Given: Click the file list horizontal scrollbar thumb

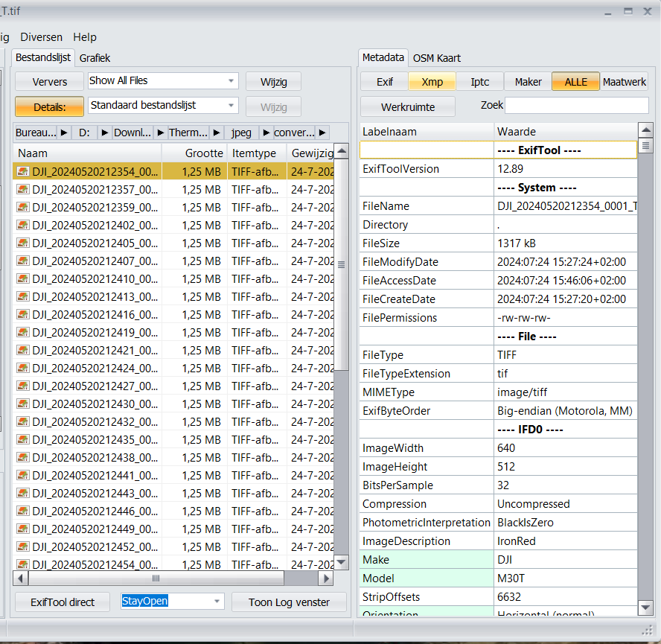Looking at the screenshot, I should (156, 578).
